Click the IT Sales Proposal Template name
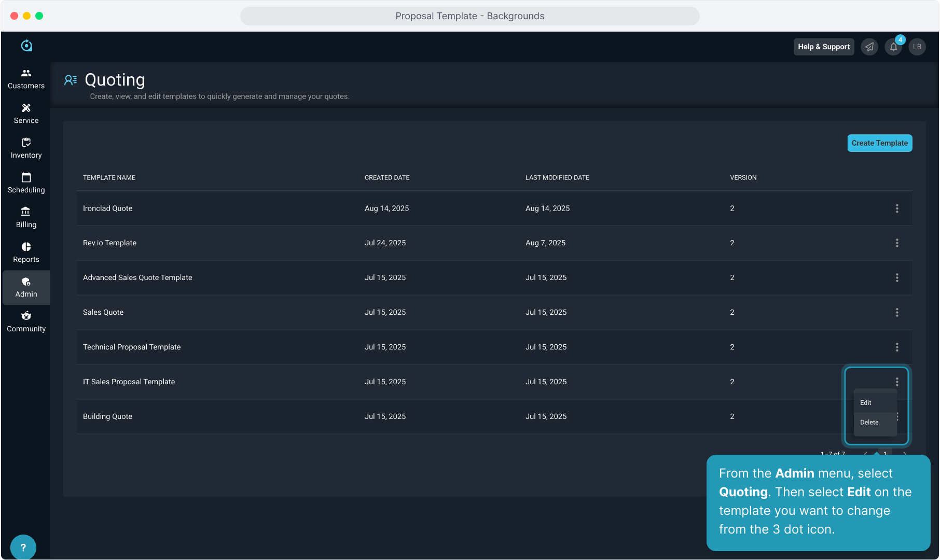Viewport: 940px width, 560px height. click(x=129, y=382)
